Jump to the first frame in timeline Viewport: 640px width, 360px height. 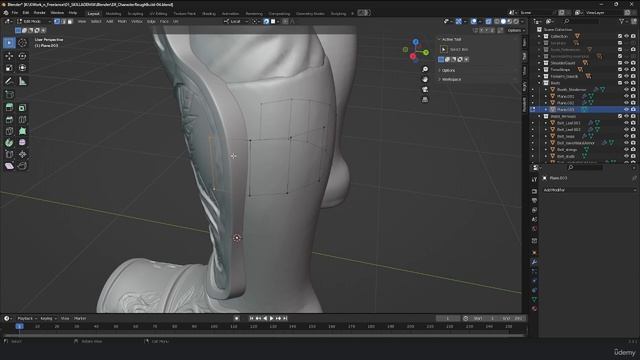(251, 318)
